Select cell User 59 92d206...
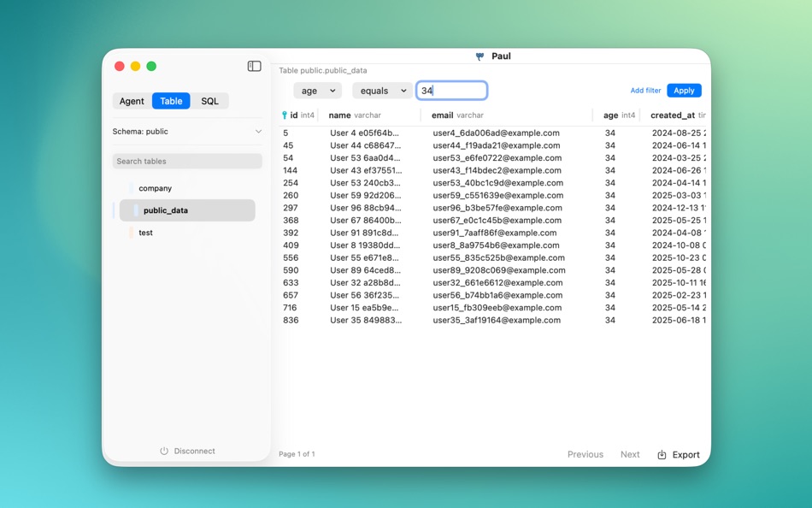 (366, 196)
